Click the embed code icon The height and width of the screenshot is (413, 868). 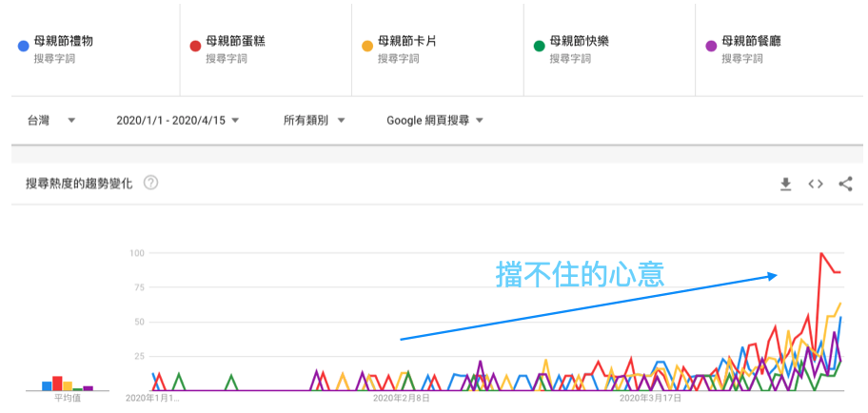tap(816, 185)
